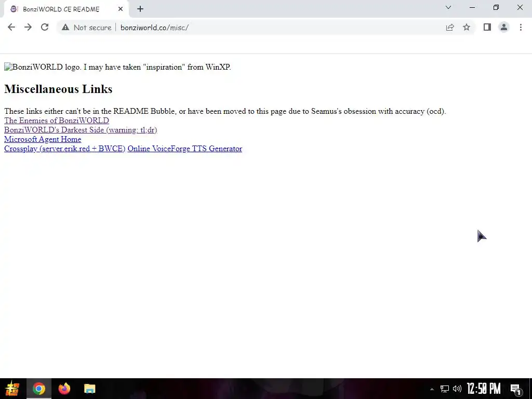Follow the Microsoft Agent Home link
The height and width of the screenshot is (399, 532).
(x=43, y=139)
